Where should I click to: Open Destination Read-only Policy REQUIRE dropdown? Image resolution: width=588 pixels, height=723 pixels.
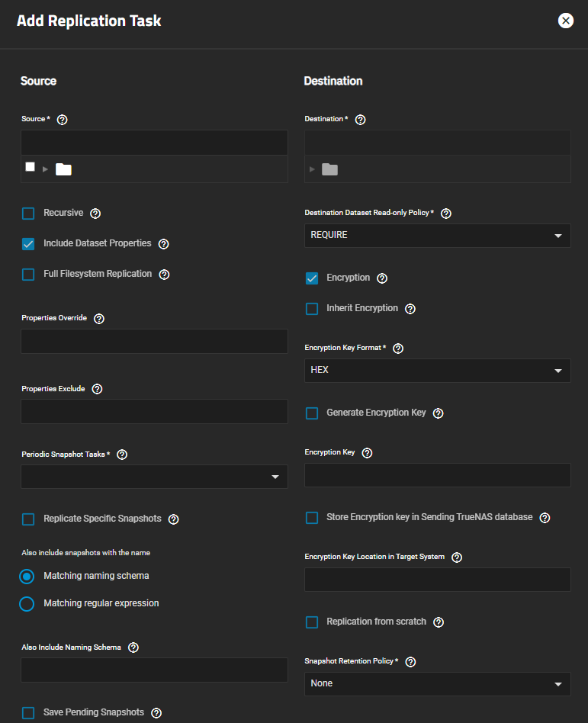pos(437,236)
